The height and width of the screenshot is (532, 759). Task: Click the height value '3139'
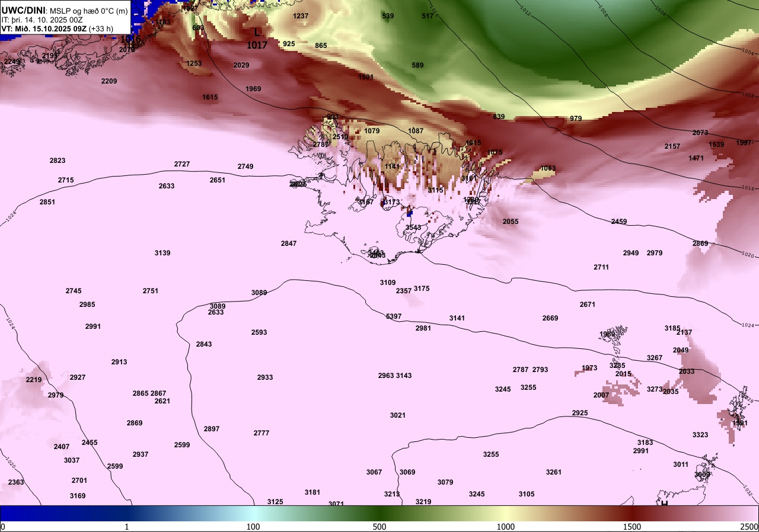tap(162, 253)
